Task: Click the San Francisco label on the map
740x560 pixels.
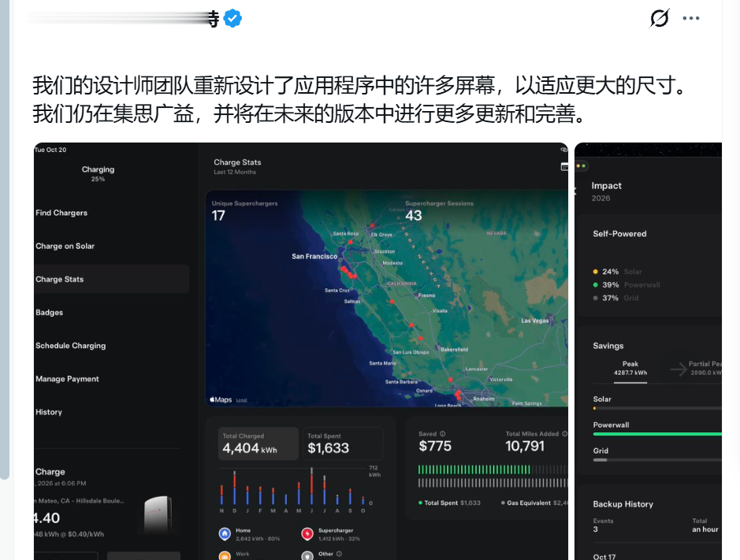Action: pos(314,256)
